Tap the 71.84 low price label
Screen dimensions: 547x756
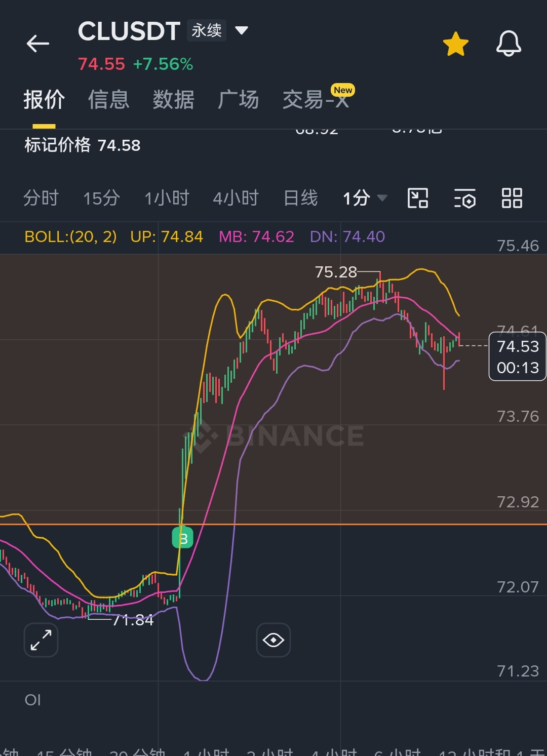[133, 620]
